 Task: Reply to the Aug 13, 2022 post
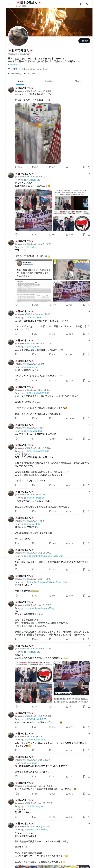(x=16, y=167)
